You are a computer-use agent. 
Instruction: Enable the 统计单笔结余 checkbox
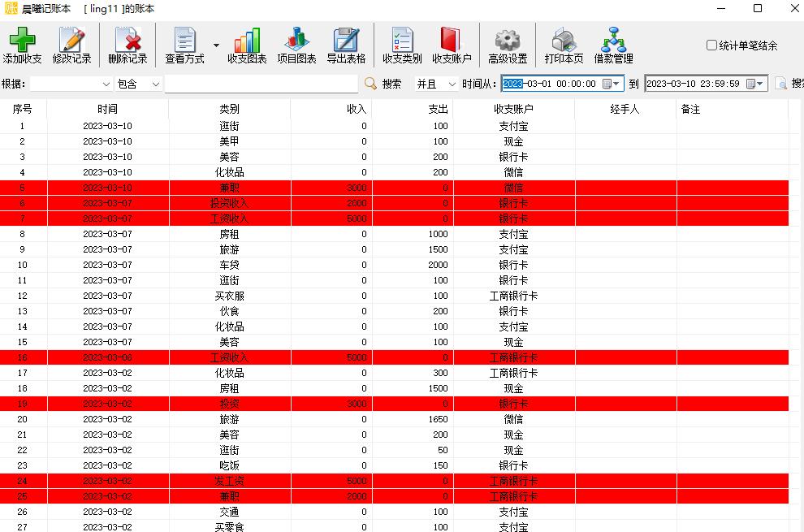point(709,45)
